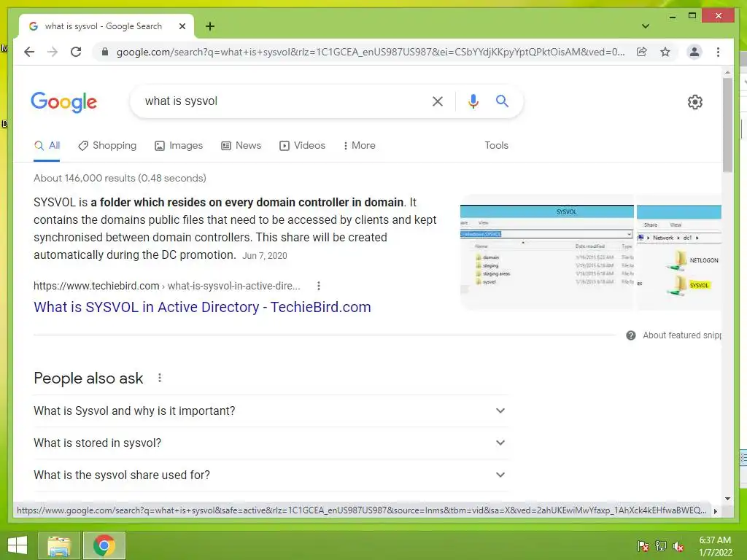Clear the search box text

pos(438,101)
